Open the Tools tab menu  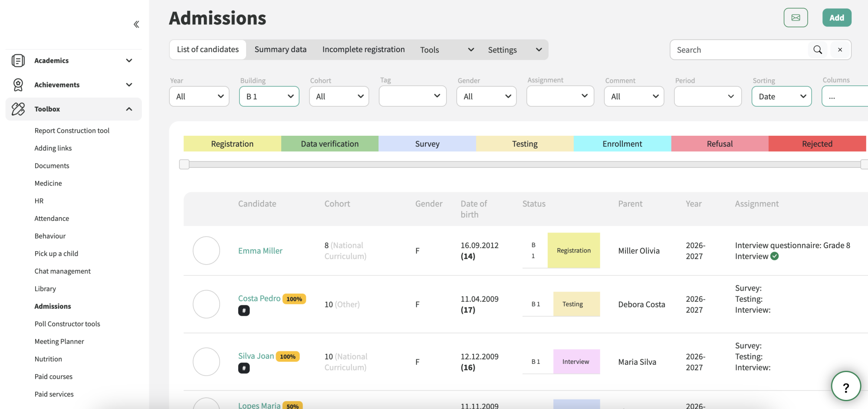(447, 50)
